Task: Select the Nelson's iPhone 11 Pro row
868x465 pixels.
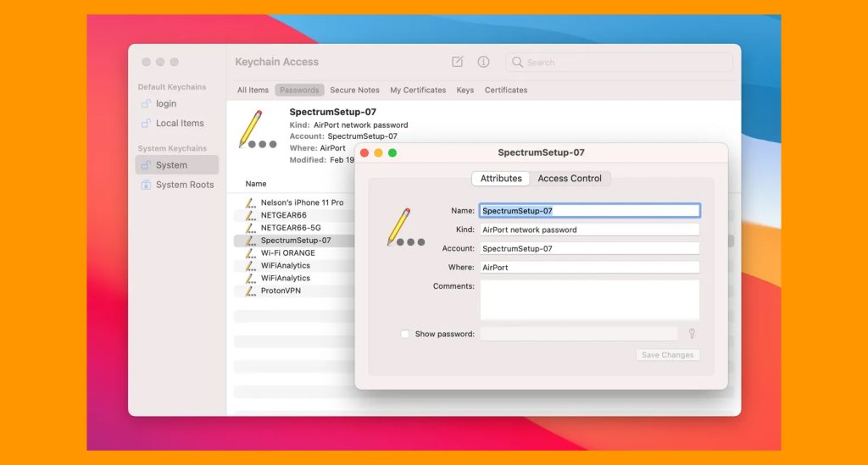Action: (x=294, y=202)
